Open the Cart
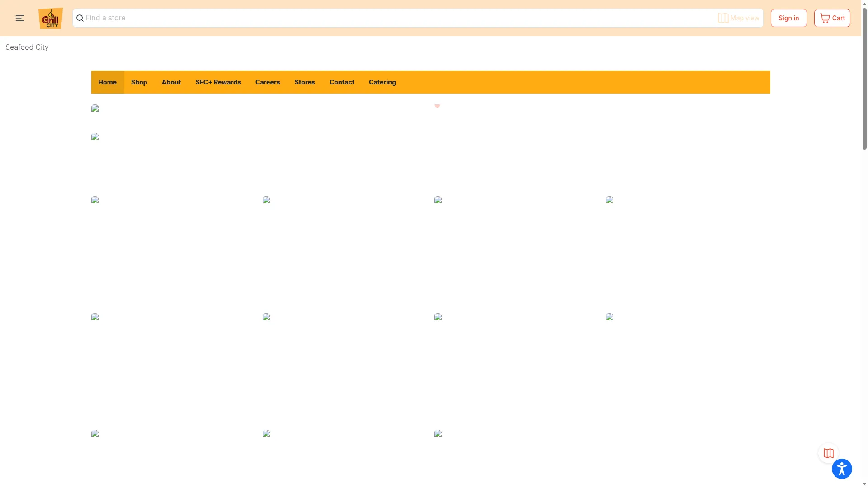Image resolution: width=868 pixels, height=488 pixels. (832, 18)
